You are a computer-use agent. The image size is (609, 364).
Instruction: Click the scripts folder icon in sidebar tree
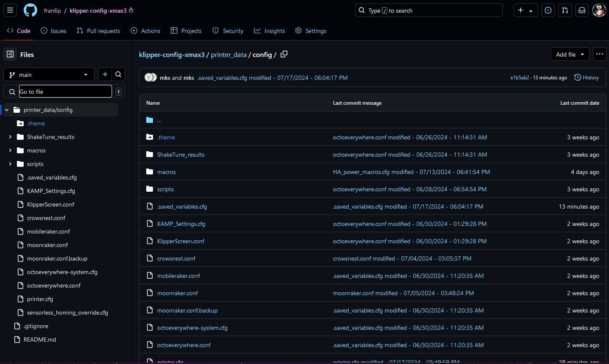pos(20,164)
